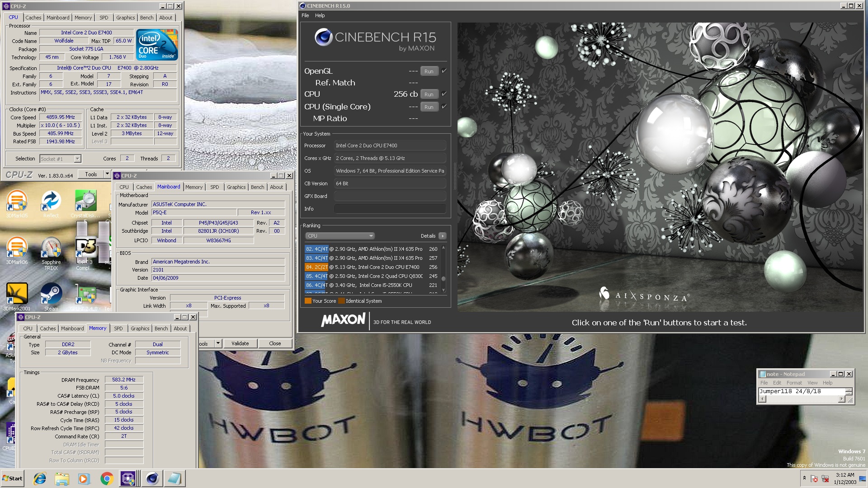Expand the Details arrow in Ranking
Image resolution: width=868 pixels, height=488 pixels.
point(443,236)
